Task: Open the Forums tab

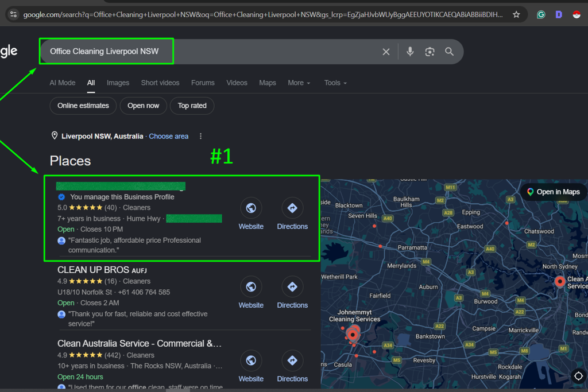Action: tap(203, 83)
